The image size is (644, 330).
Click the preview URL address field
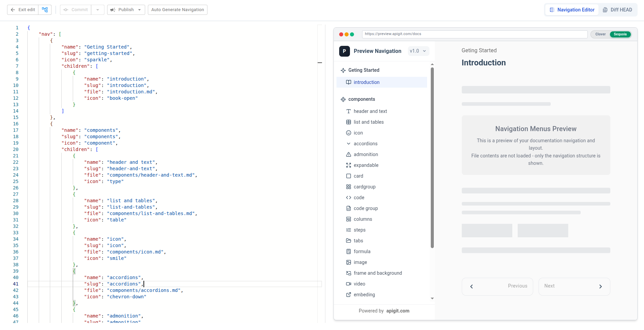(475, 34)
